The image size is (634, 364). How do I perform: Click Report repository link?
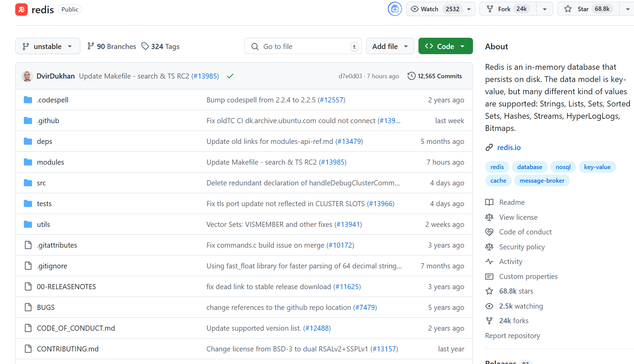point(512,336)
